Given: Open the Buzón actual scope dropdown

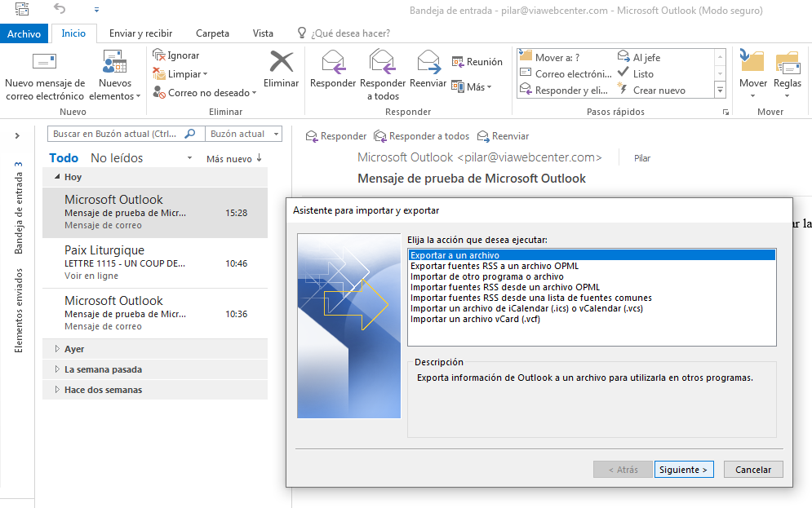Looking at the screenshot, I should [243, 134].
